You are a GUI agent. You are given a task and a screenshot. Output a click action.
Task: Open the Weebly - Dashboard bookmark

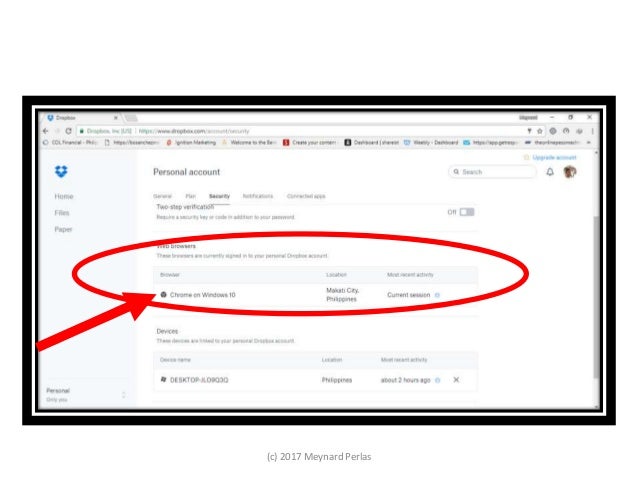[x=431, y=142]
